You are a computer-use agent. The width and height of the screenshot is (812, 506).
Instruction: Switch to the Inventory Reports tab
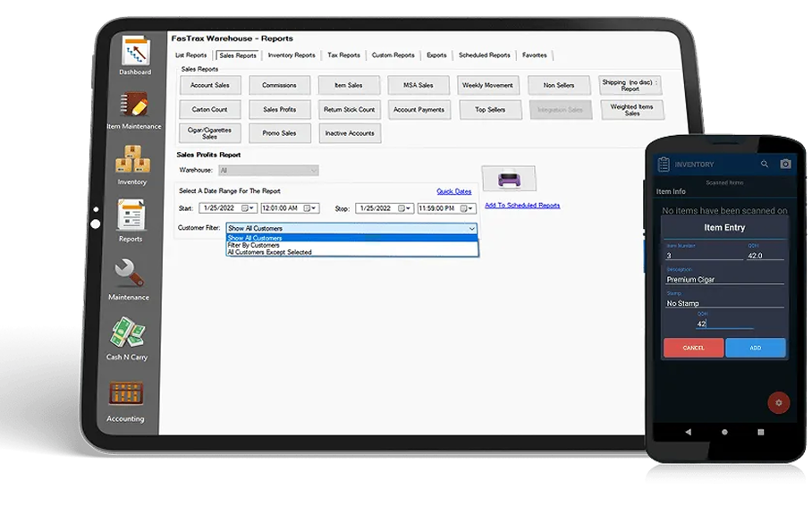(x=292, y=55)
